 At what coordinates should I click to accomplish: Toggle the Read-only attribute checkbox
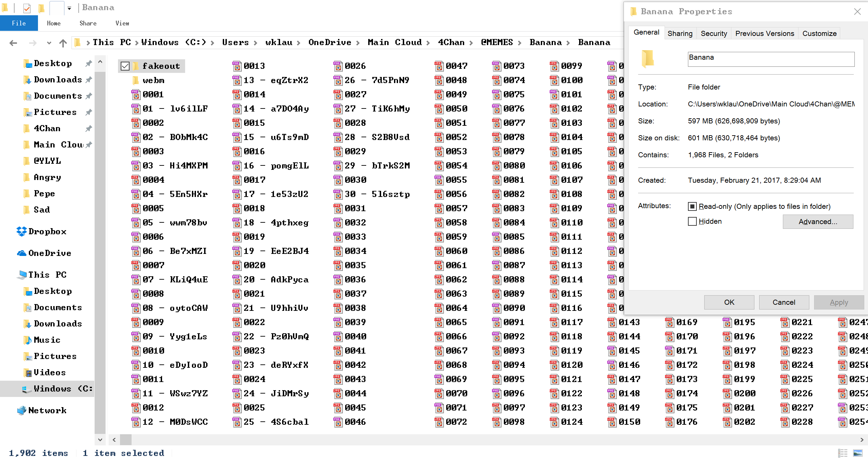coord(692,206)
